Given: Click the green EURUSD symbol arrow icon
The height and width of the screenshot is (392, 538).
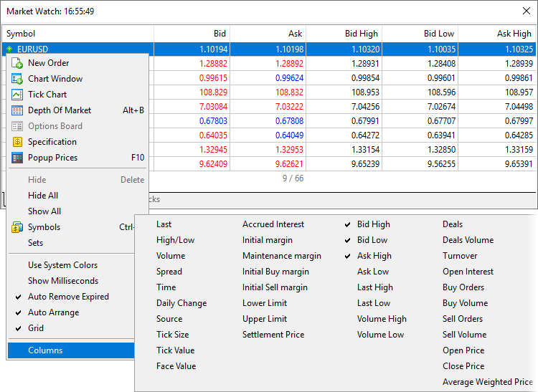Looking at the screenshot, I should [x=9, y=49].
